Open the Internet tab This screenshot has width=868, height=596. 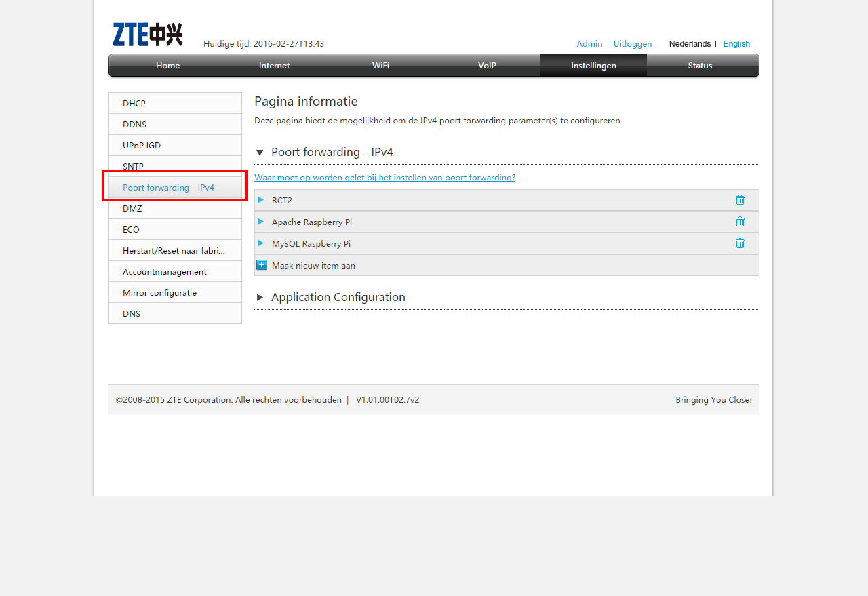pos(274,66)
